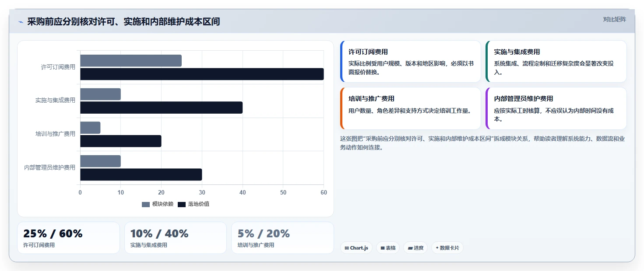Click the 培训与推广费用 y-axis label
Image resolution: width=644 pixels, height=271 pixels.
[55, 134]
